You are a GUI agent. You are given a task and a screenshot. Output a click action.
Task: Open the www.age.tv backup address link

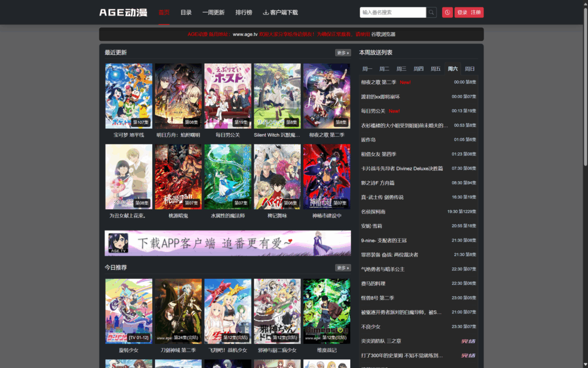click(245, 34)
